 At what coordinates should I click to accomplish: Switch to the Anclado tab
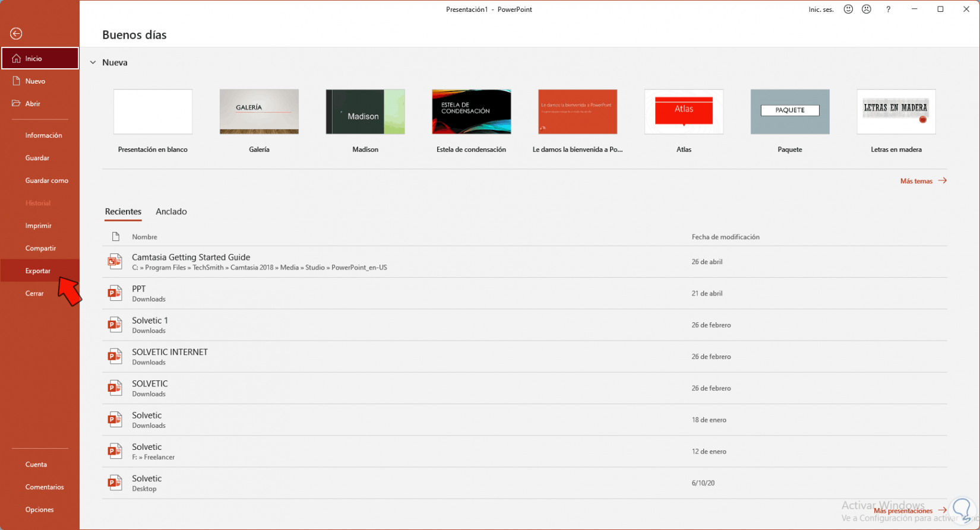coord(171,211)
